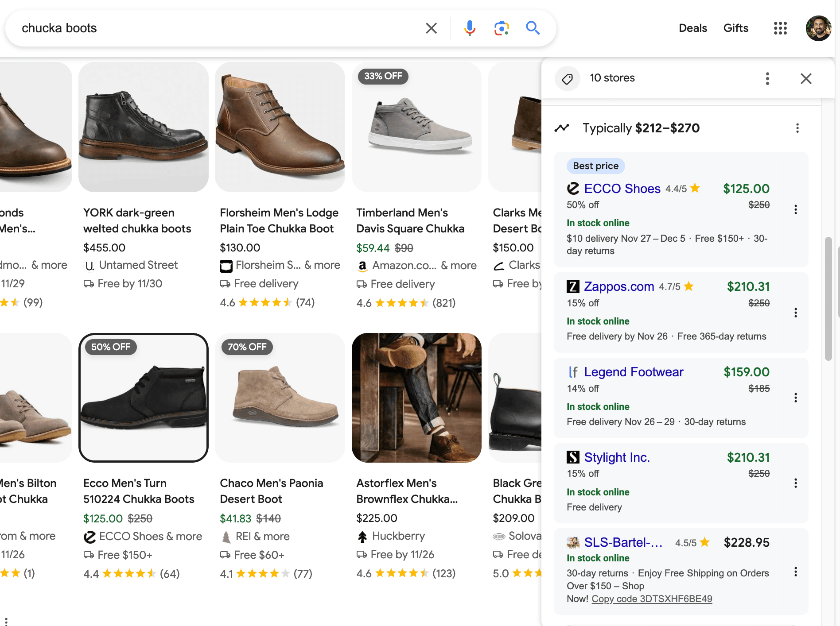Switch to the Deals section
Viewport: 840px width, 626px height.
(x=692, y=28)
